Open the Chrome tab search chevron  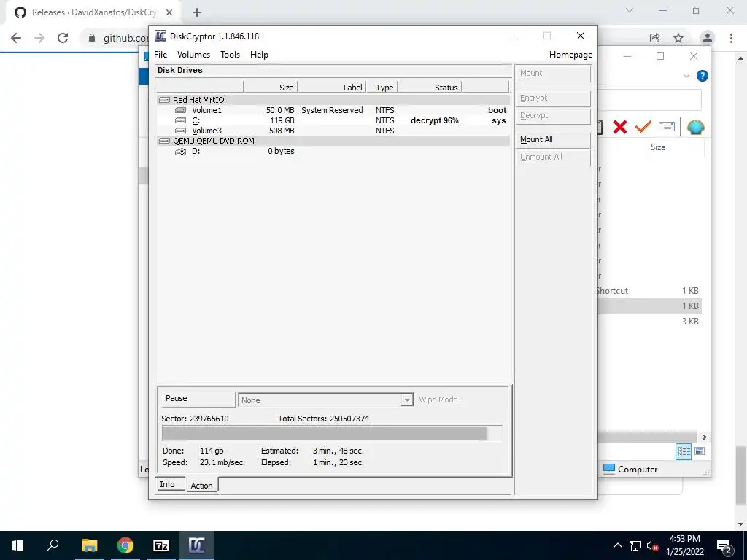(630, 10)
